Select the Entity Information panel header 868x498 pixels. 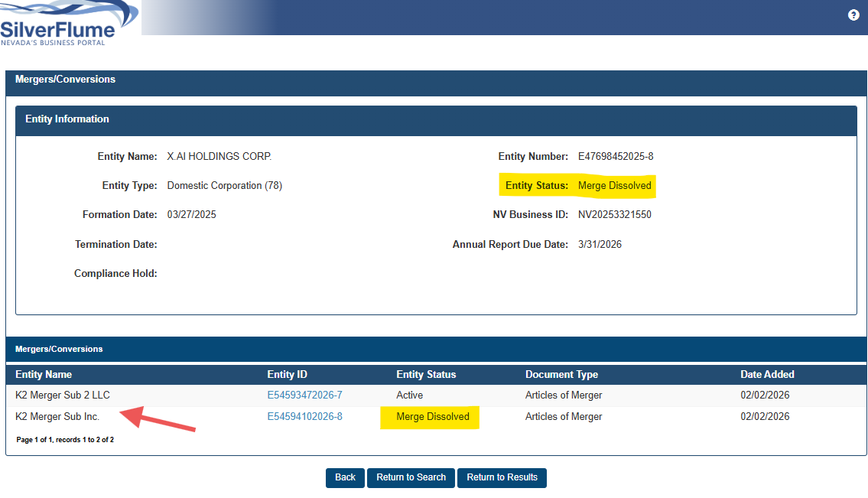point(67,119)
